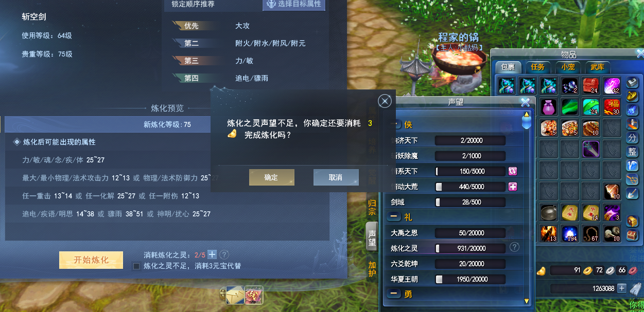Open the 武库 inventory tab
The width and height of the screenshot is (644, 312).
click(597, 67)
